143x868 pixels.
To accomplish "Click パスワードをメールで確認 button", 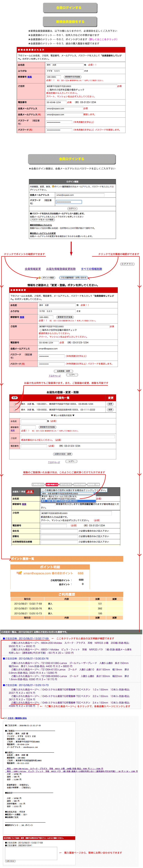I will pyautogui.click(x=42, y=220).
